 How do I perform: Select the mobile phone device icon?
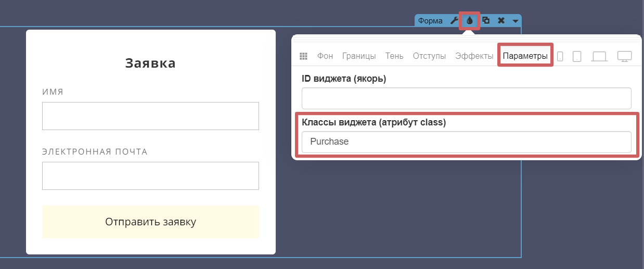[x=560, y=56]
